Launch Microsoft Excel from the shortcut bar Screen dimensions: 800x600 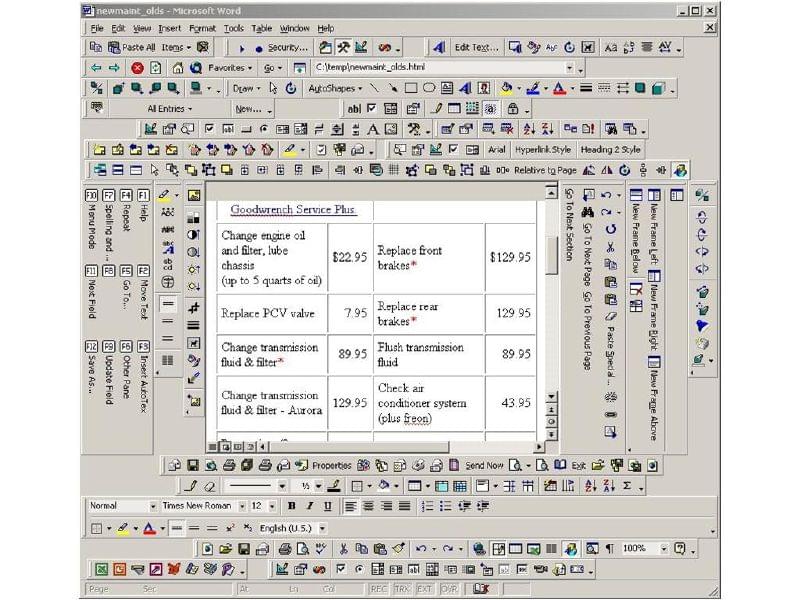coord(102,569)
